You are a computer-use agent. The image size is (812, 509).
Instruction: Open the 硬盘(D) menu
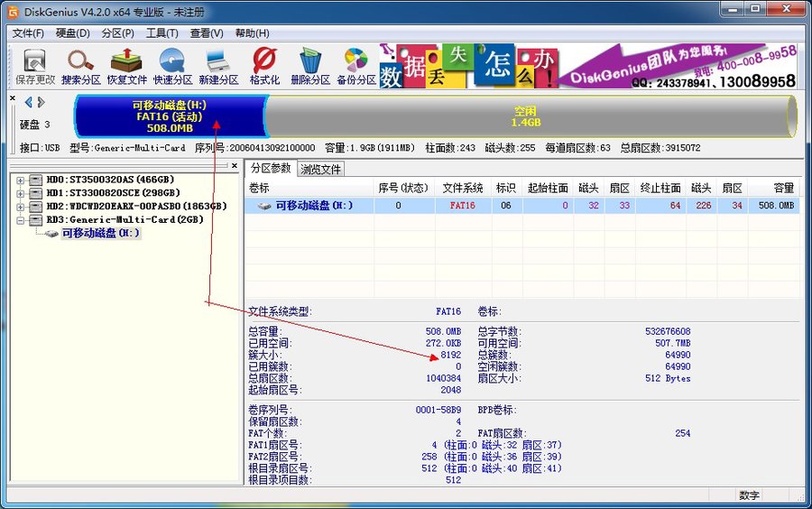[73, 33]
